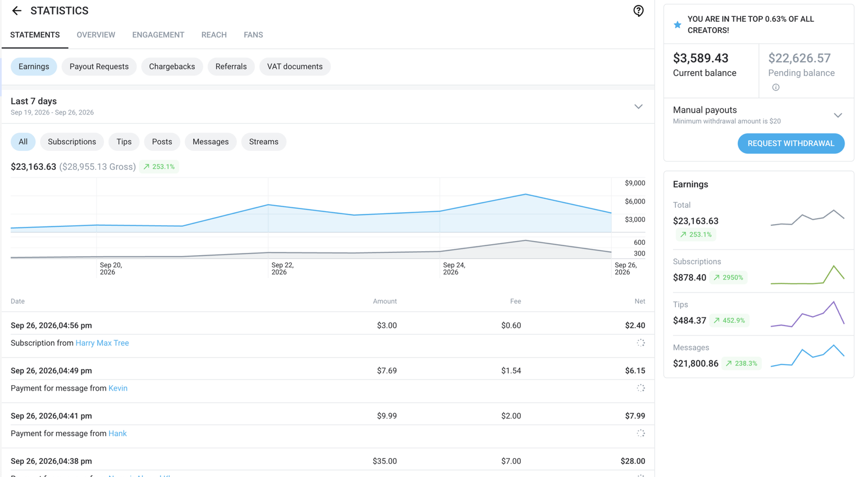Click the Messages sparkline chart
The image size is (868, 477).
(x=807, y=355)
